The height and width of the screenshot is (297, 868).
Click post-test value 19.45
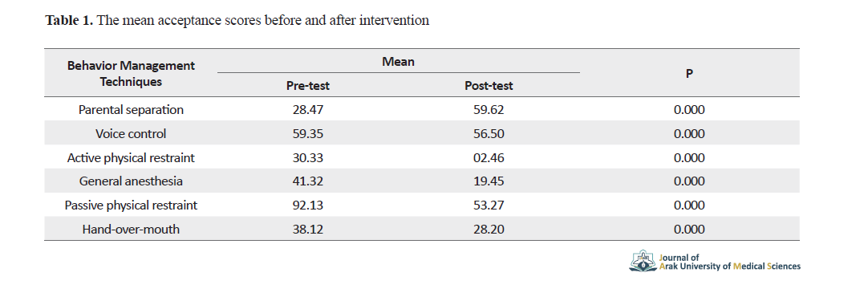click(489, 181)
